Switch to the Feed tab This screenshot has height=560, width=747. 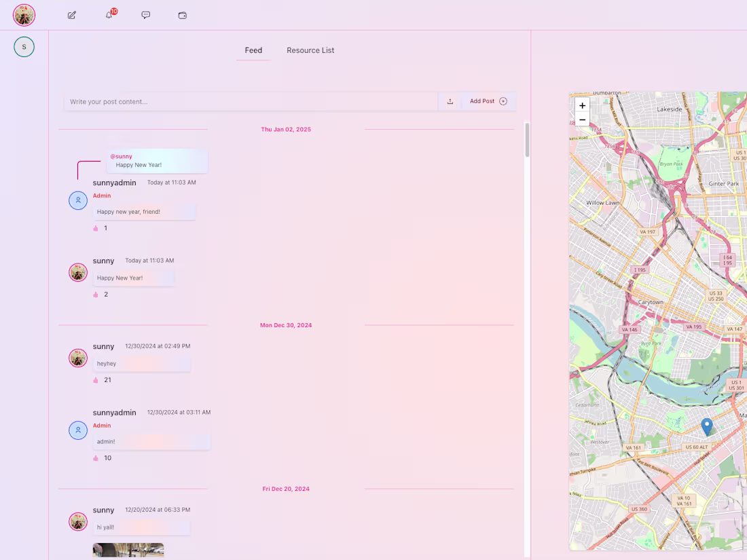(253, 50)
